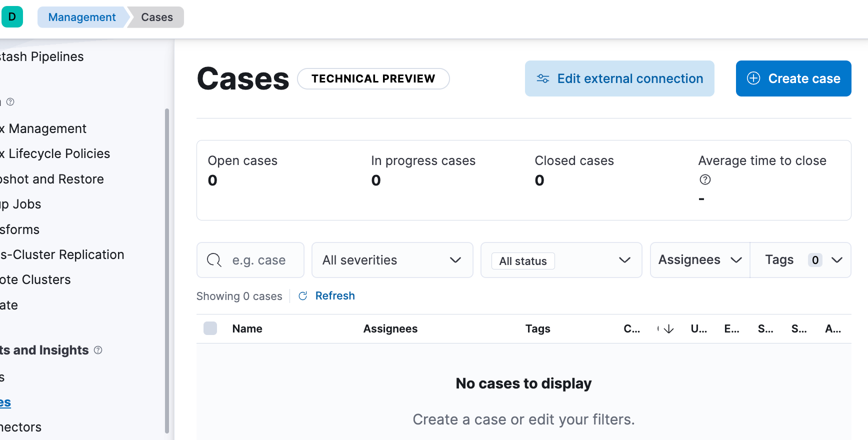Click the Refresh link
This screenshot has width=868, height=440.
click(335, 296)
